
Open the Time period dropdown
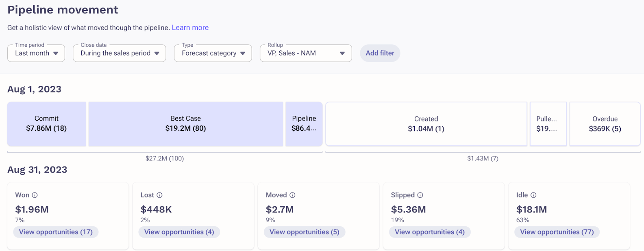(x=36, y=53)
